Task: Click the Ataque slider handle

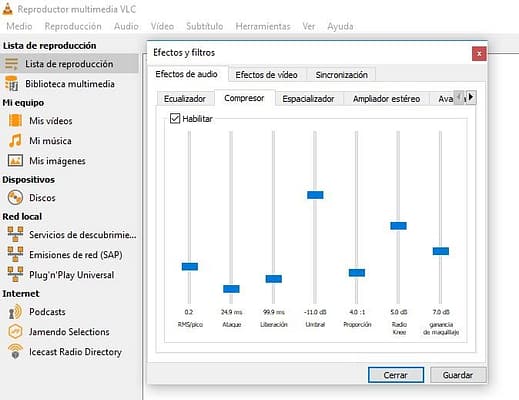Action: click(231, 289)
